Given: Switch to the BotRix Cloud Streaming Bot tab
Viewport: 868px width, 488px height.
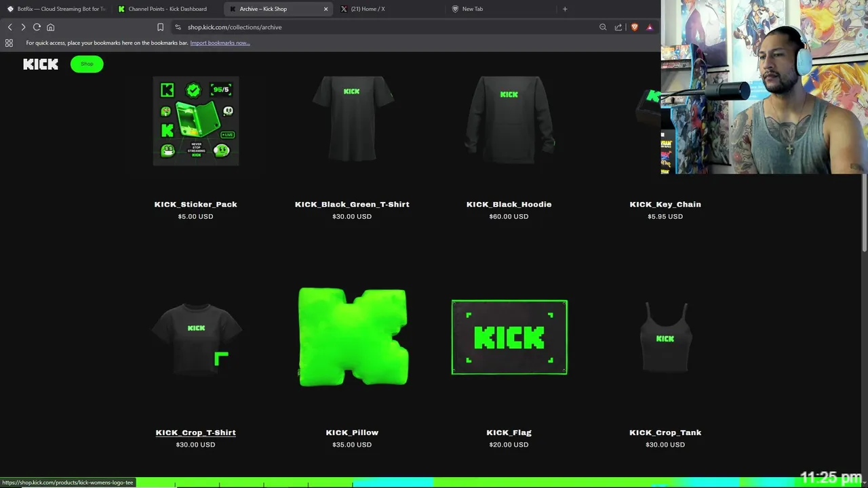Looking at the screenshot, I should click(56, 9).
